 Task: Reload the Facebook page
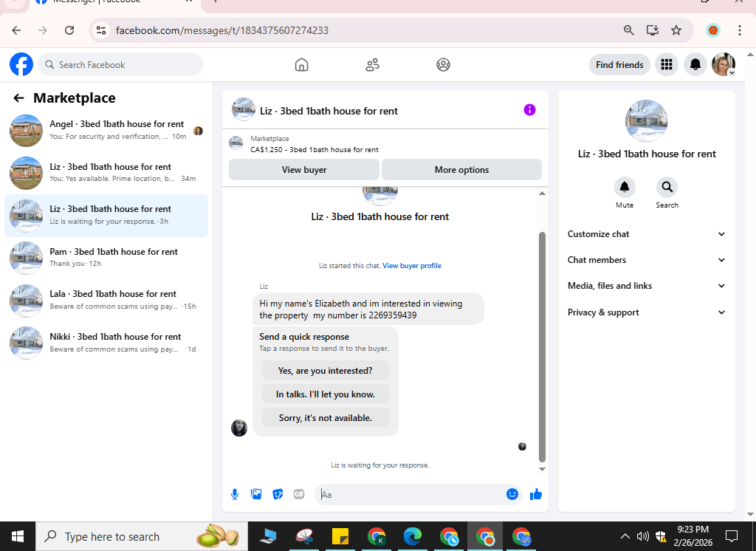69,30
